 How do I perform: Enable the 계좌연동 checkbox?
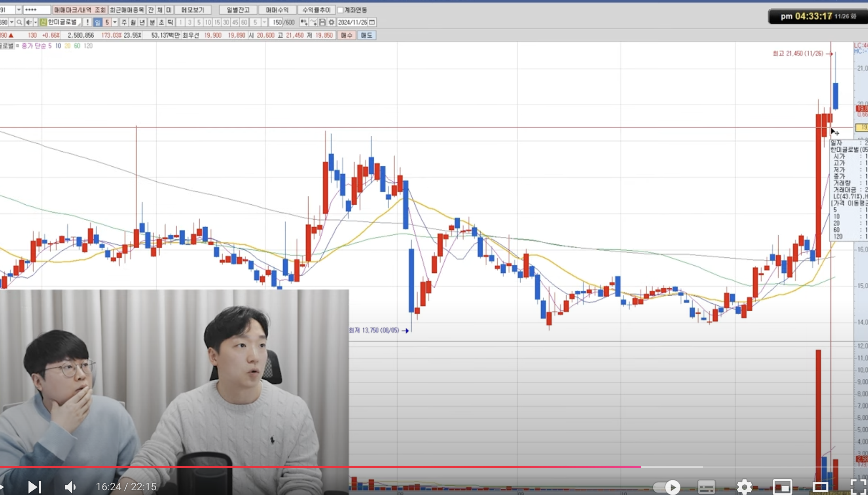(340, 10)
